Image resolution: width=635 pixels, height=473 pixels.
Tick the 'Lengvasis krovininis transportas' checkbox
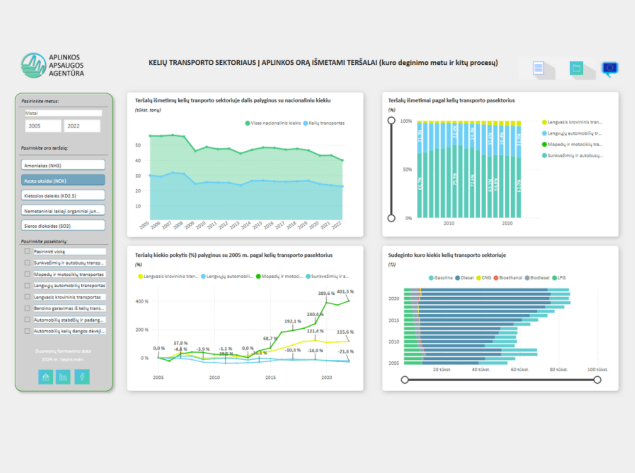(x=27, y=297)
